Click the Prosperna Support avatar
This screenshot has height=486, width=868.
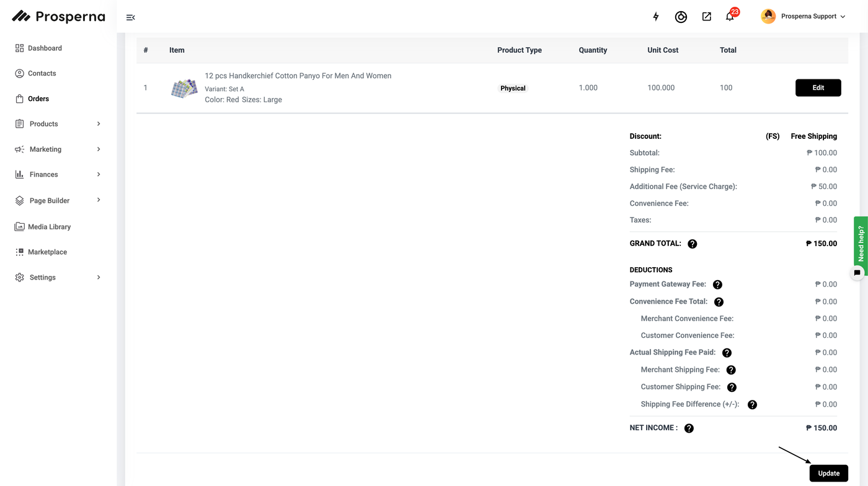pyautogui.click(x=768, y=17)
